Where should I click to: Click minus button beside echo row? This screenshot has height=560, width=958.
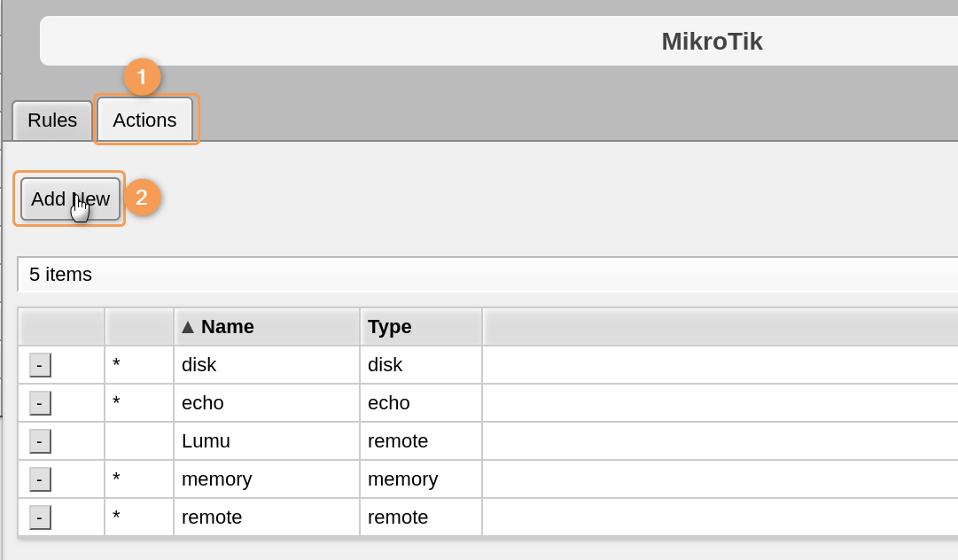(x=40, y=403)
